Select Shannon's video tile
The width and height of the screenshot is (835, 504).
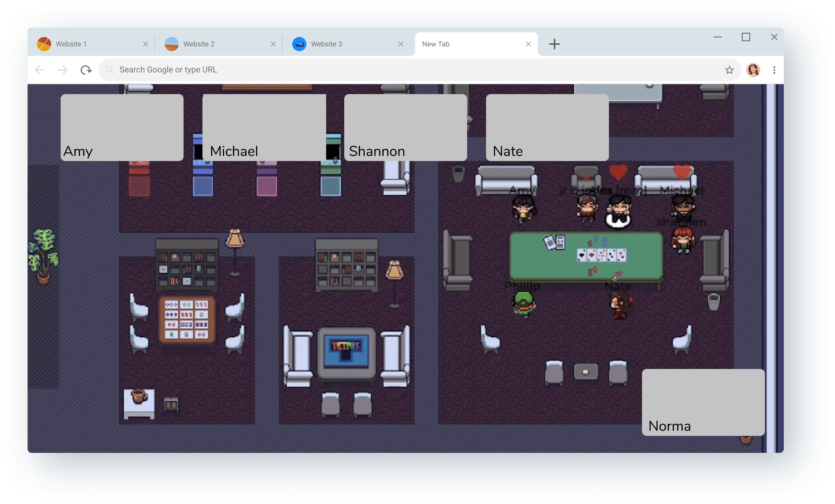406,127
